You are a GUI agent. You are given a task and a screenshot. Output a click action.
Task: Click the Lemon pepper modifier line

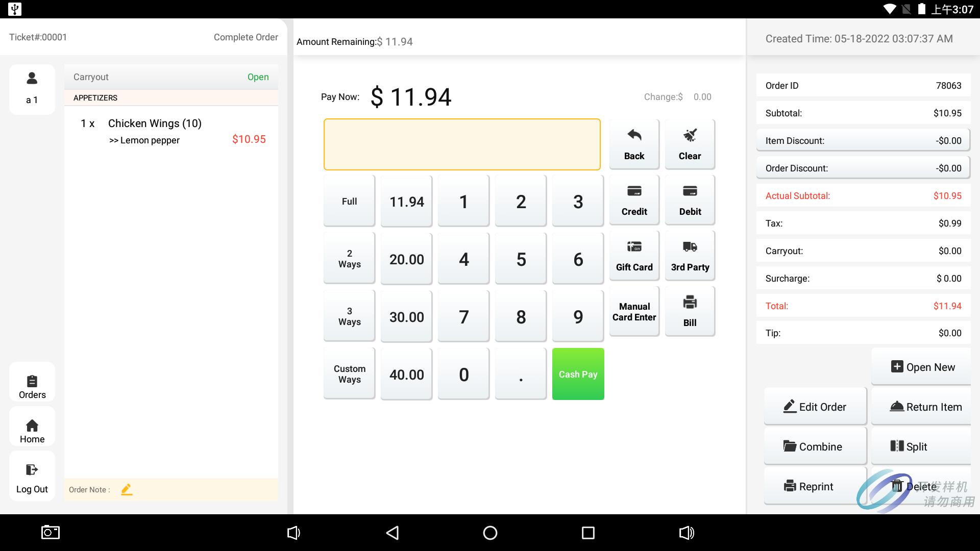[x=144, y=140]
